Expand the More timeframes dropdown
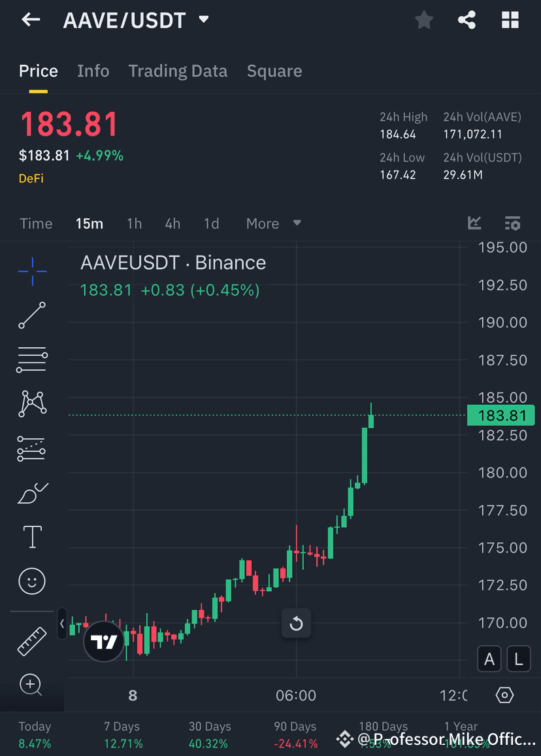 (x=272, y=223)
